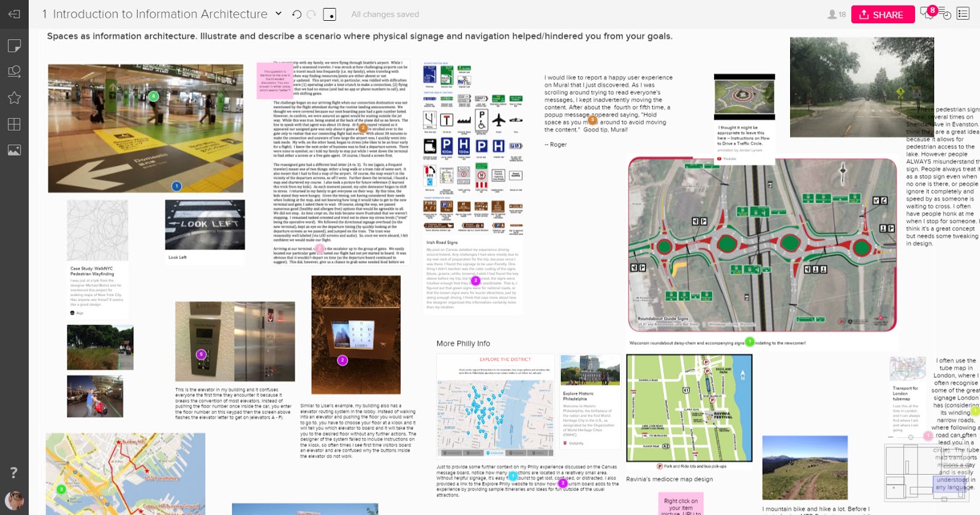Select the elevator keypad photo
Image resolution: width=980 pixels, height=515 pixels.
(235, 341)
